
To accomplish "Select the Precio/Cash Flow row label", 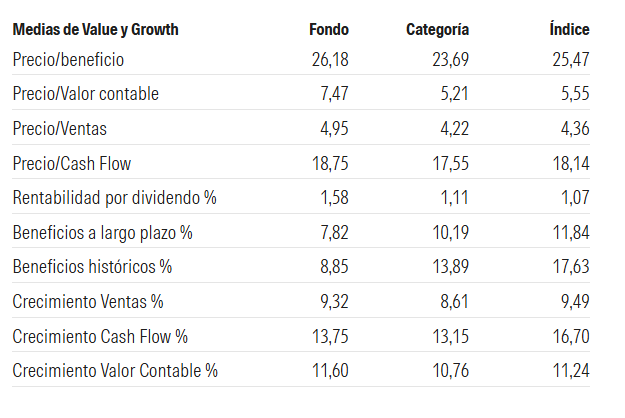I will [72, 164].
